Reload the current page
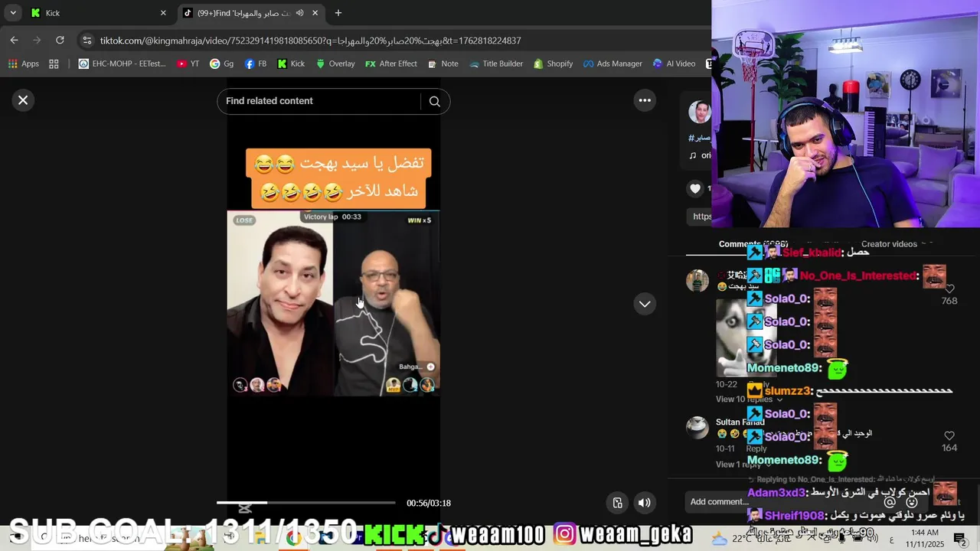Viewport: 980px width, 551px height. tap(60, 41)
